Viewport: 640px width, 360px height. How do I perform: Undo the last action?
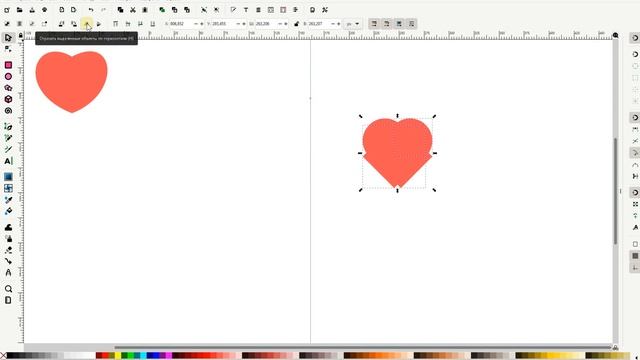(x=91, y=10)
